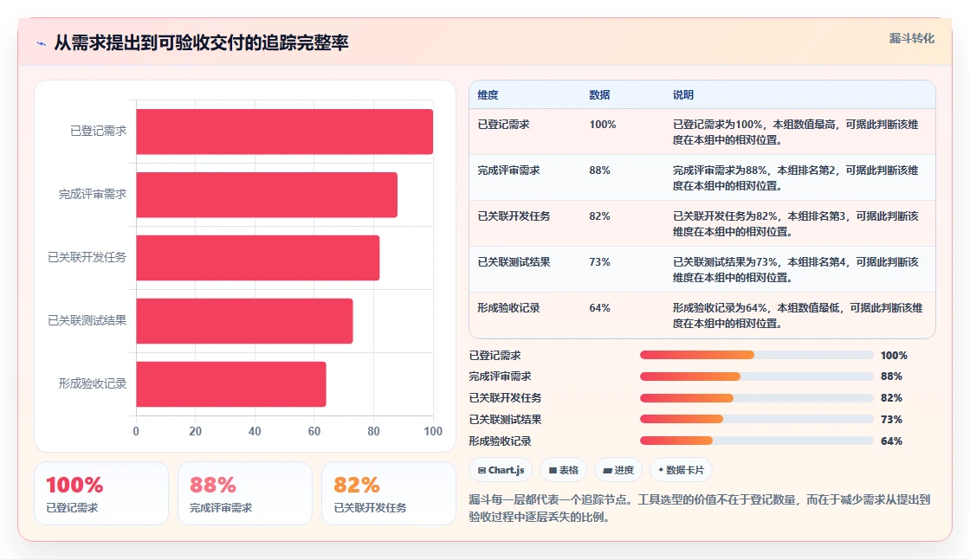Image resolution: width=970 pixels, height=560 pixels.
Task: Click the 形成验收记录 cell in the table
Action: pyautogui.click(x=508, y=307)
